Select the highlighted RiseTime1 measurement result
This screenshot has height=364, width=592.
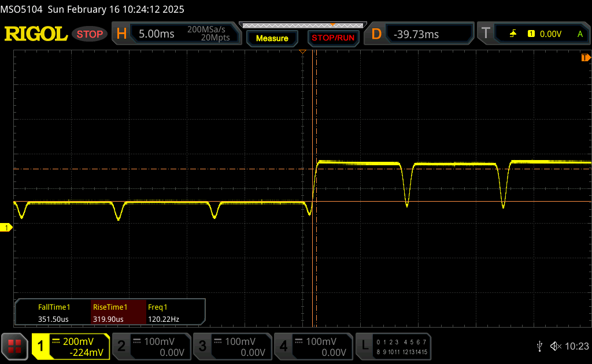pyautogui.click(x=118, y=313)
